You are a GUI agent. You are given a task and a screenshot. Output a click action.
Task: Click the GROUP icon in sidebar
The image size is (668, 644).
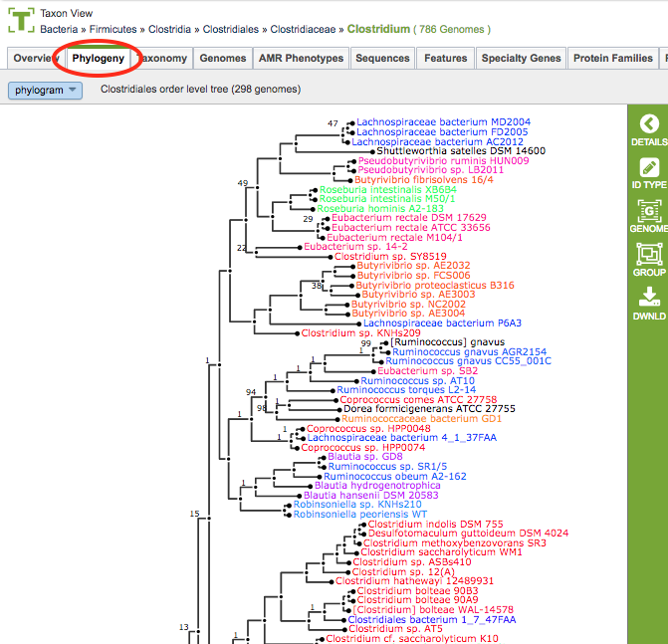649,254
